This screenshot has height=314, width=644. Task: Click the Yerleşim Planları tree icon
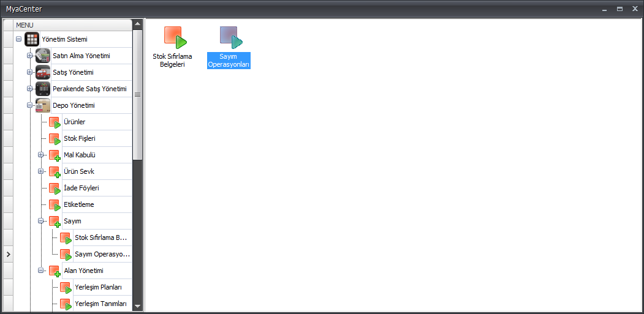click(x=66, y=287)
